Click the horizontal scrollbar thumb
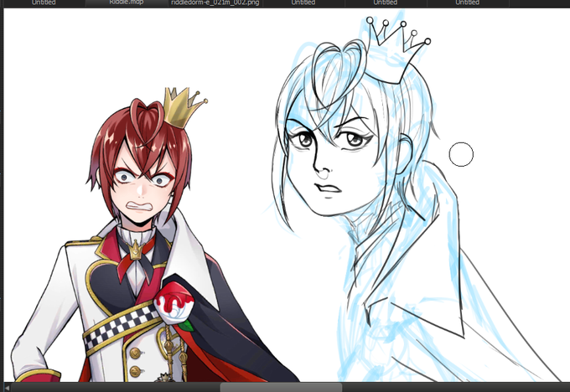Image resolution: width=570 pixels, height=392 pixels. click(281, 387)
